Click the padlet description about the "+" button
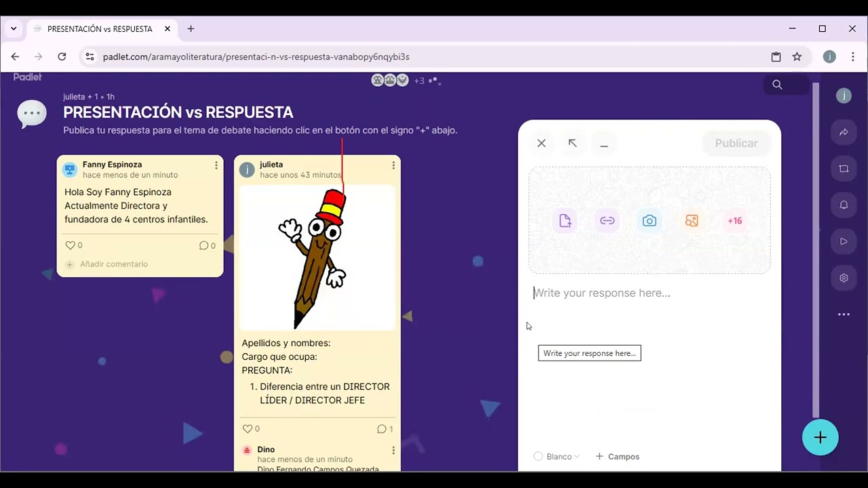Screen dimensions: 868x488 click(260, 130)
